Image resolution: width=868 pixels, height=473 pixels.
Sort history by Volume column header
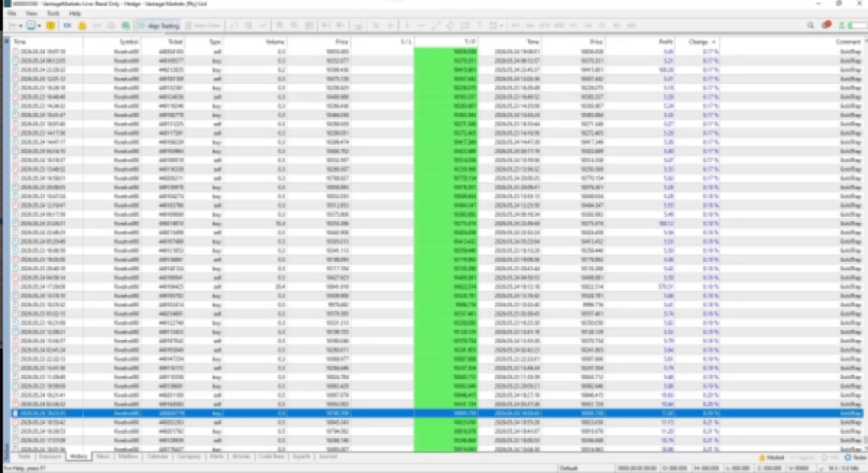275,42
